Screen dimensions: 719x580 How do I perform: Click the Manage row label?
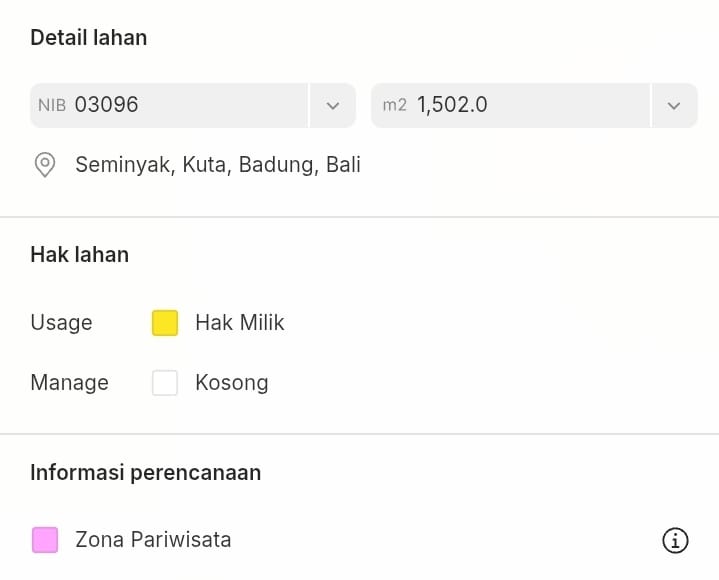[69, 383]
